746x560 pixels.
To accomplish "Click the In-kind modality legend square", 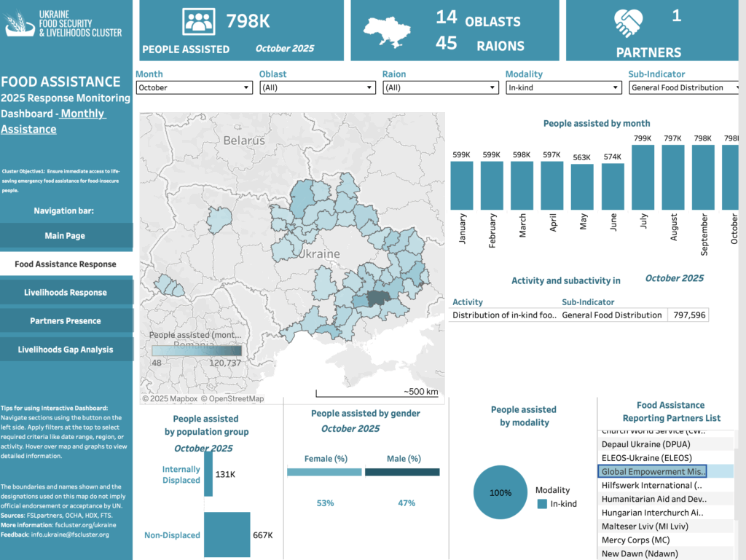I will click(x=541, y=504).
